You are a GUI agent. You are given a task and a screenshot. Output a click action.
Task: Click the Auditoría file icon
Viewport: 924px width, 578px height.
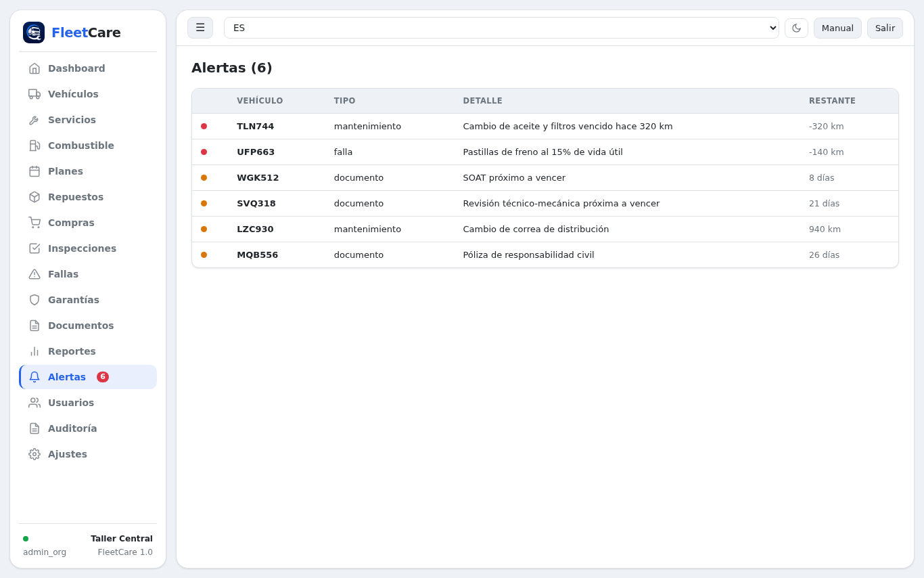pyautogui.click(x=34, y=428)
